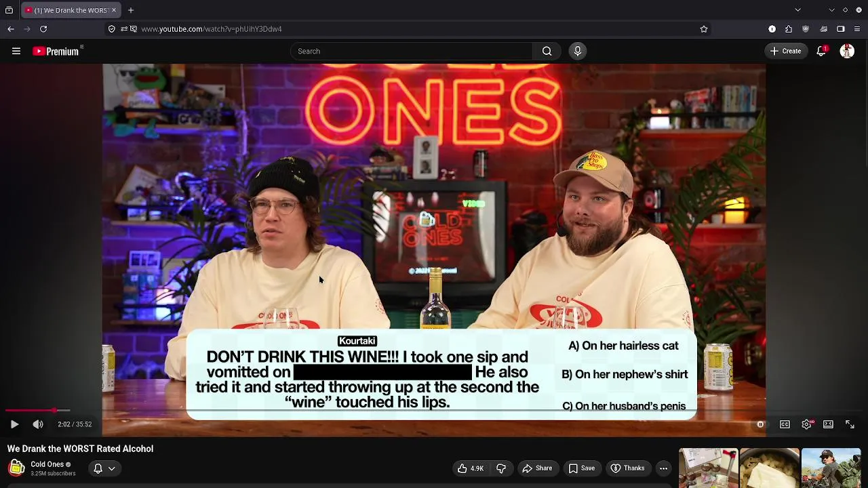The width and height of the screenshot is (868, 488).
Task: Open the notifications bell in the header
Action: [821, 51]
